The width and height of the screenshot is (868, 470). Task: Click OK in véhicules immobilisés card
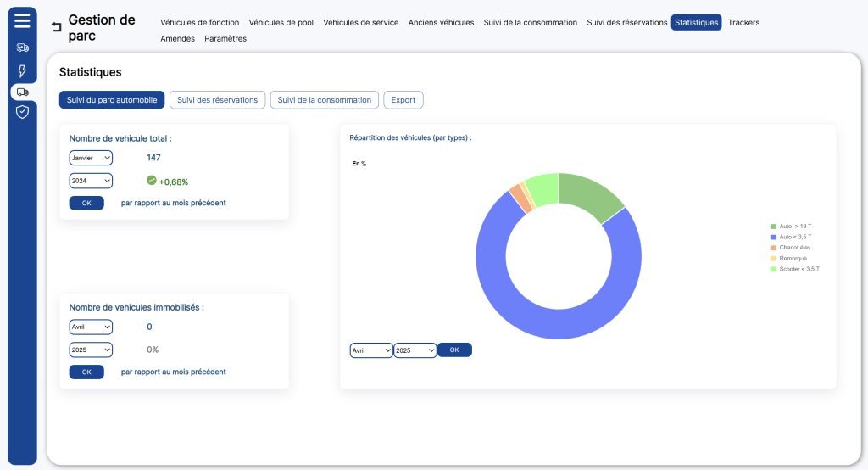coord(86,372)
